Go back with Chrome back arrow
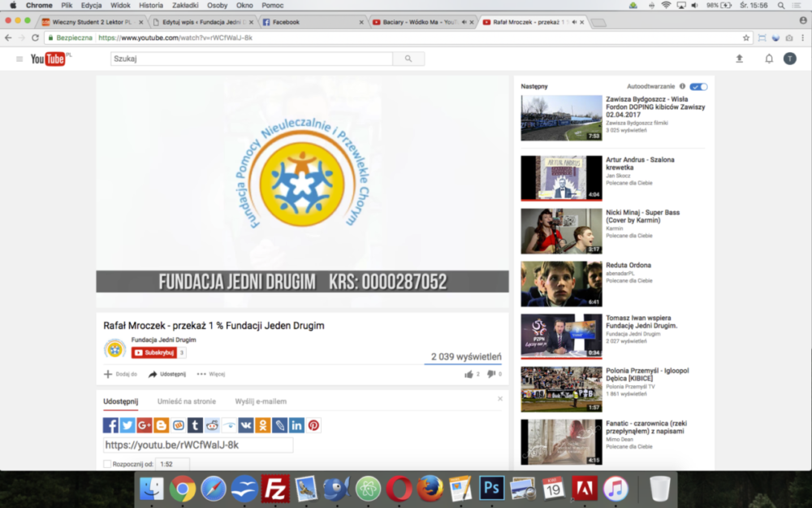The image size is (812, 508). coord(8,37)
